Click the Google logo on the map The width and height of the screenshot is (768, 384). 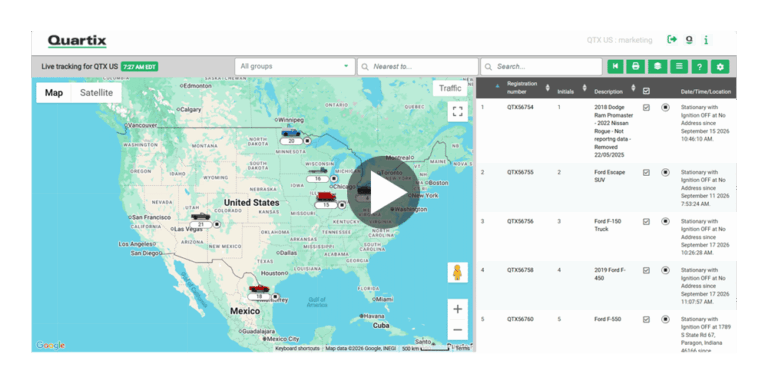[50, 345]
